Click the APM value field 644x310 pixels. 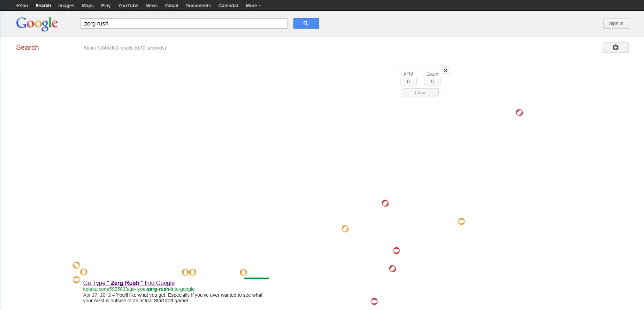pos(408,82)
